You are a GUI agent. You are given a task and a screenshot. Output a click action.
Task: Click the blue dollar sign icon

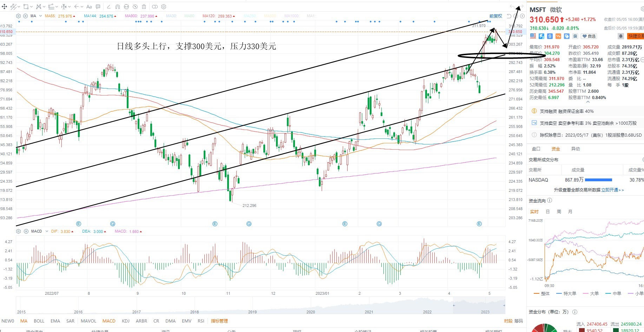(550, 36)
